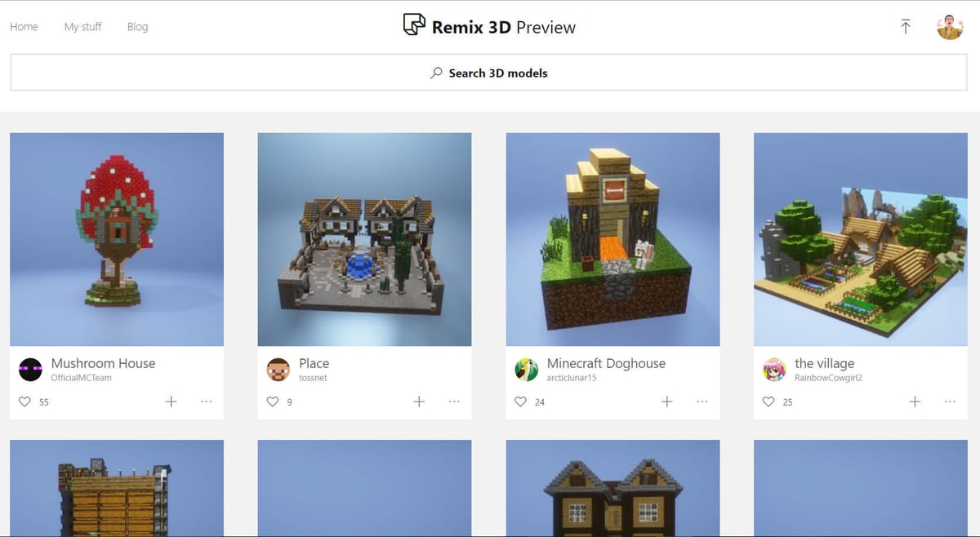The width and height of the screenshot is (980, 537).
Task: Open the twin-gabled house thumbnail
Action: click(x=612, y=488)
